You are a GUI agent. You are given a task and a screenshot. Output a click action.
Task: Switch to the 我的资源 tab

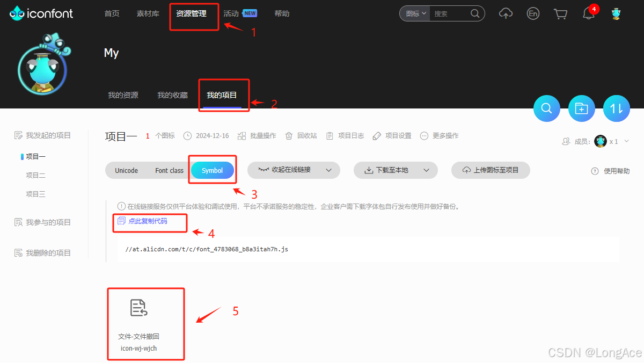[123, 95]
